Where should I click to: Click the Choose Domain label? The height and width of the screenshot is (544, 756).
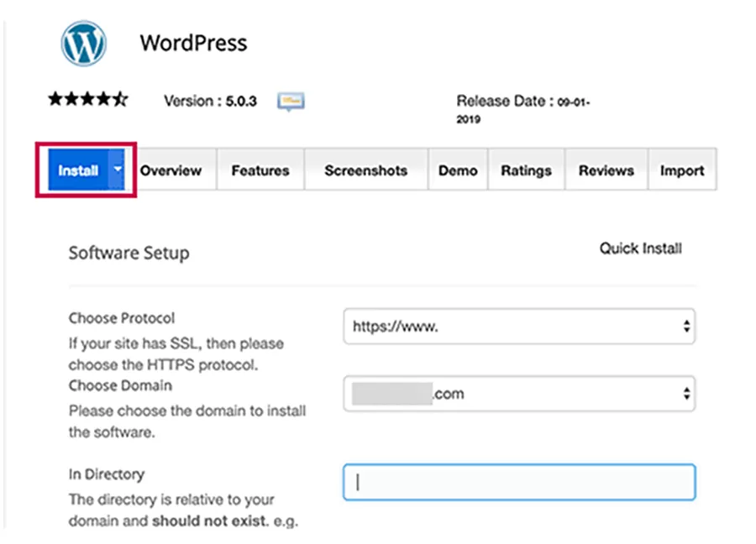pyautogui.click(x=120, y=385)
